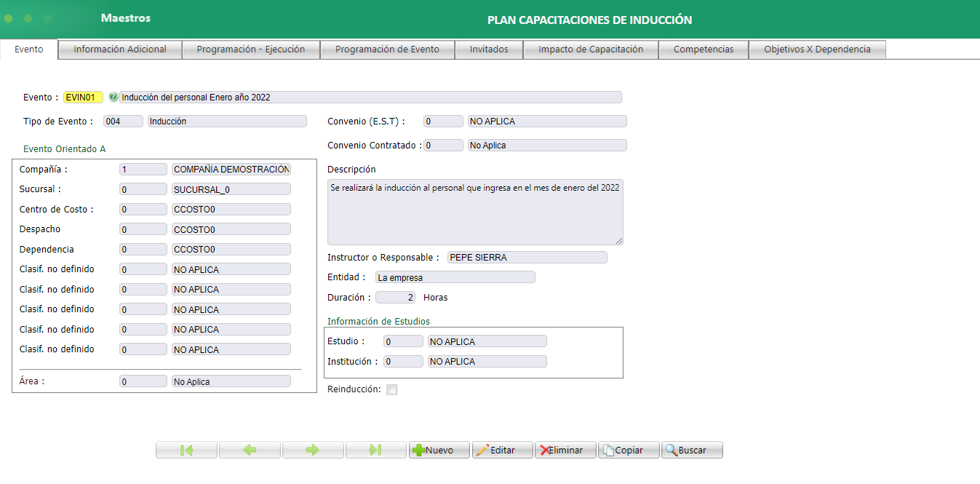Click the Entidad field showing La empresa
The width and height of the screenshot is (980, 484).
click(455, 277)
